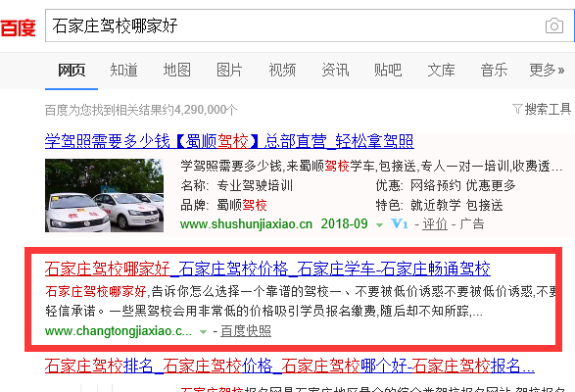Switch to the 文库 tab

[x=441, y=70]
